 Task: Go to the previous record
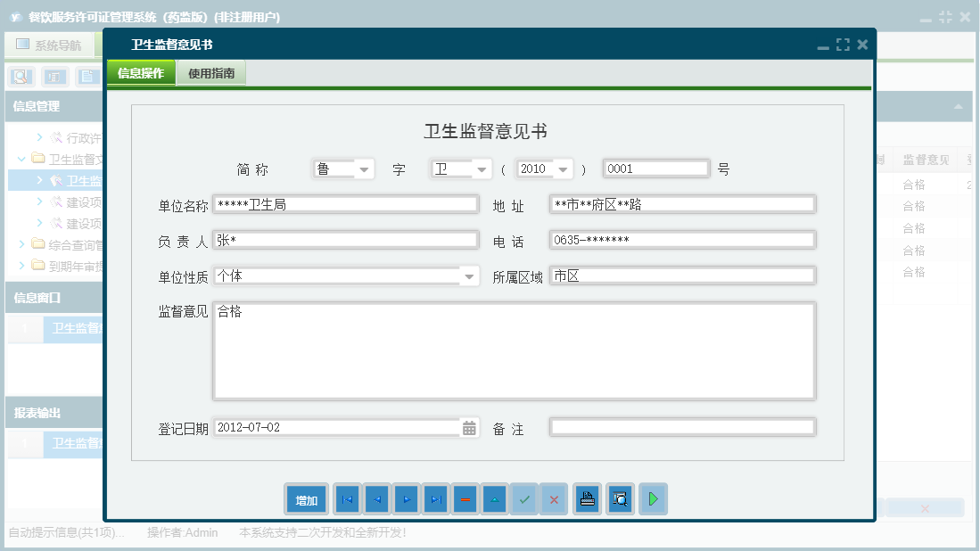[377, 500]
